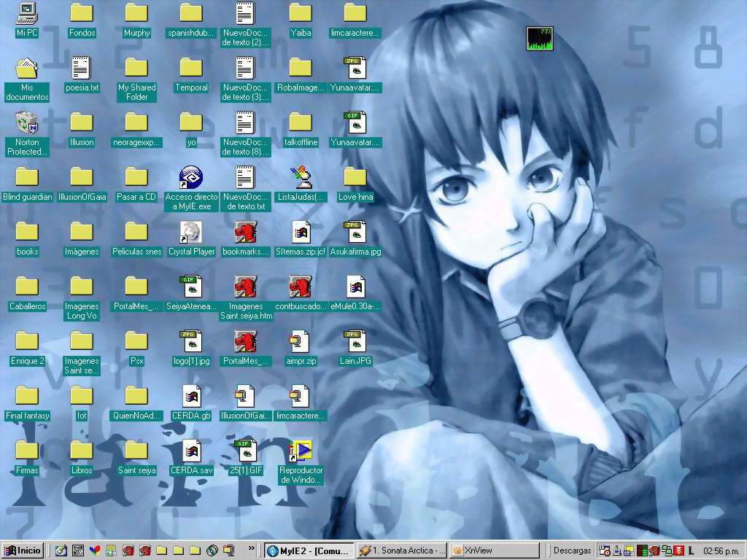Switch to the MyIE2 taskbar window
The image size is (747, 560).
pos(309,551)
